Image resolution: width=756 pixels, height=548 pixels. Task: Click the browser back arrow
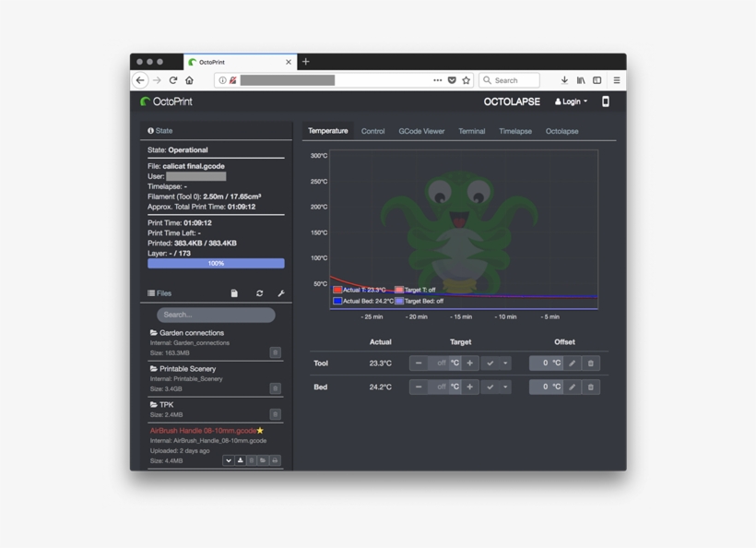click(x=140, y=80)
